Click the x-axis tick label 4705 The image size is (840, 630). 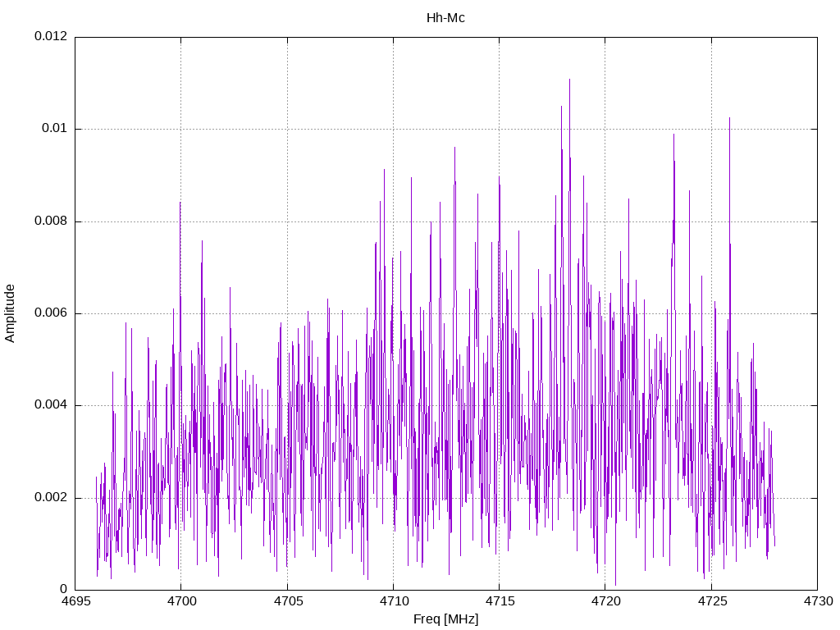coord(288,601)
